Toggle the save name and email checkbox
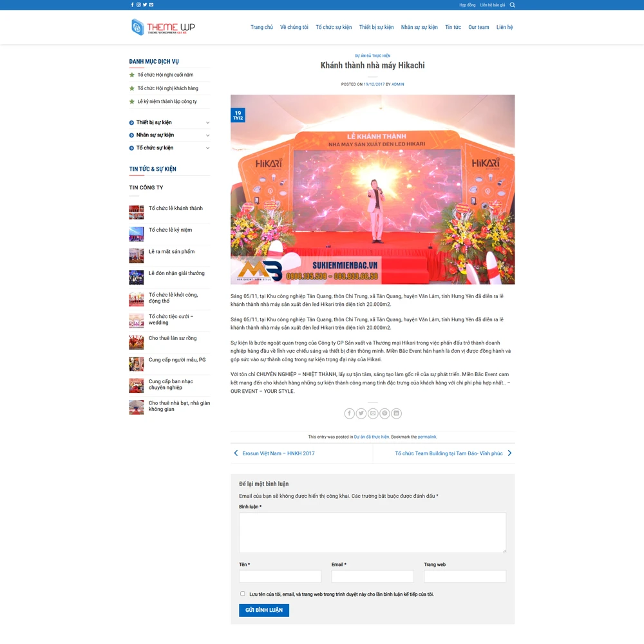The height and width of the screenshot is (644, 644). pyautogui.click(x=243, y=594)
